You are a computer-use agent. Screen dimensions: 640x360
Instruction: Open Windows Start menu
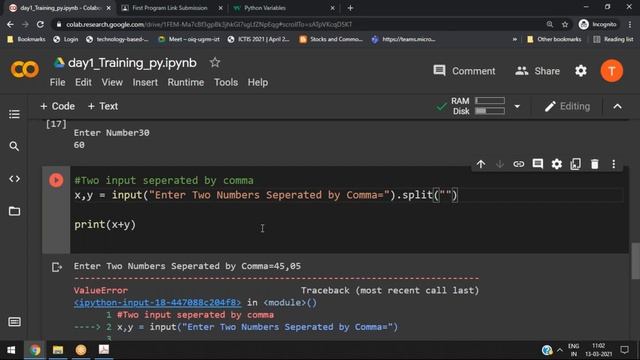point(11,350)
